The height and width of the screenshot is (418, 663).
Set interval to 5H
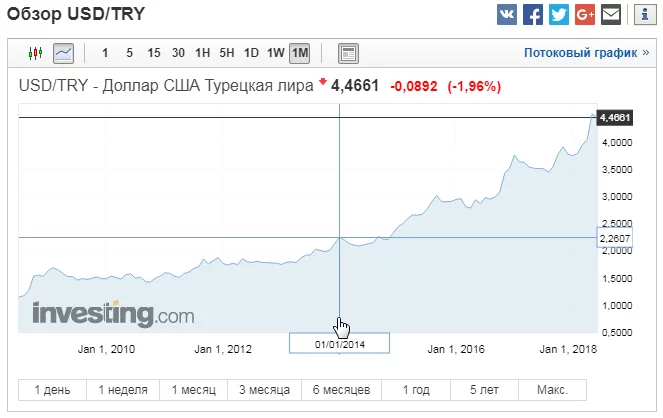coord(227,52)
